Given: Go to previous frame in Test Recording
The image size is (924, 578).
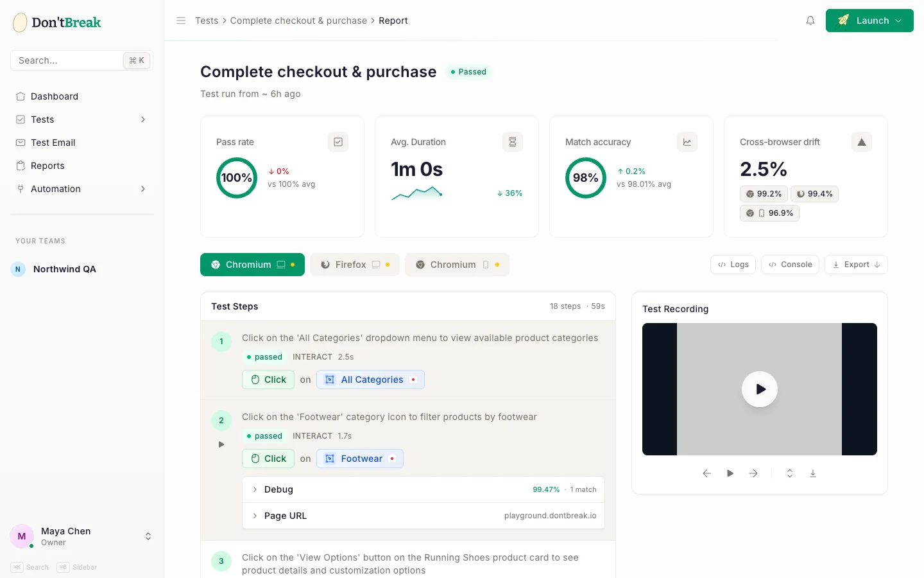Looking at the screenshot, I should [x=707, y=473].
